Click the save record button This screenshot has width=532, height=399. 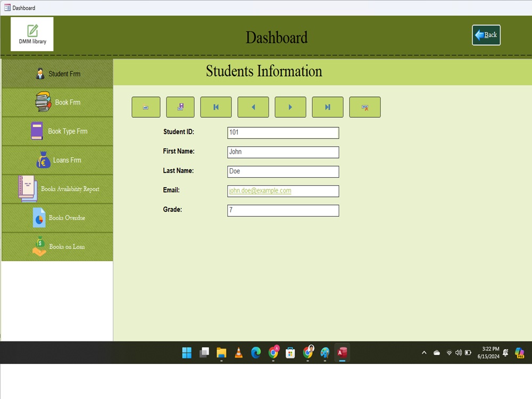click(x=180, y=107)
